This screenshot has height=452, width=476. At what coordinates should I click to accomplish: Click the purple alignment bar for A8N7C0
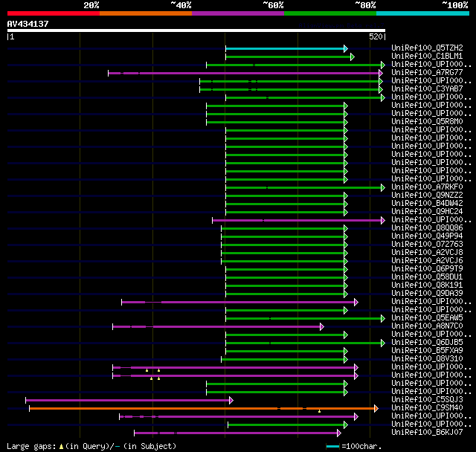tap(216, 326)
